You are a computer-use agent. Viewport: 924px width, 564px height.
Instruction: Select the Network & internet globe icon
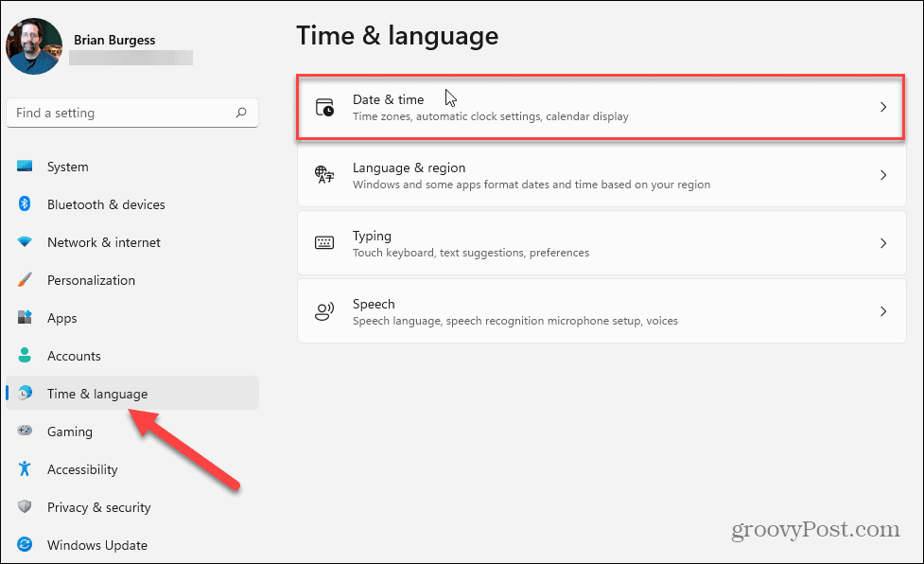click(x=26, y=242)
